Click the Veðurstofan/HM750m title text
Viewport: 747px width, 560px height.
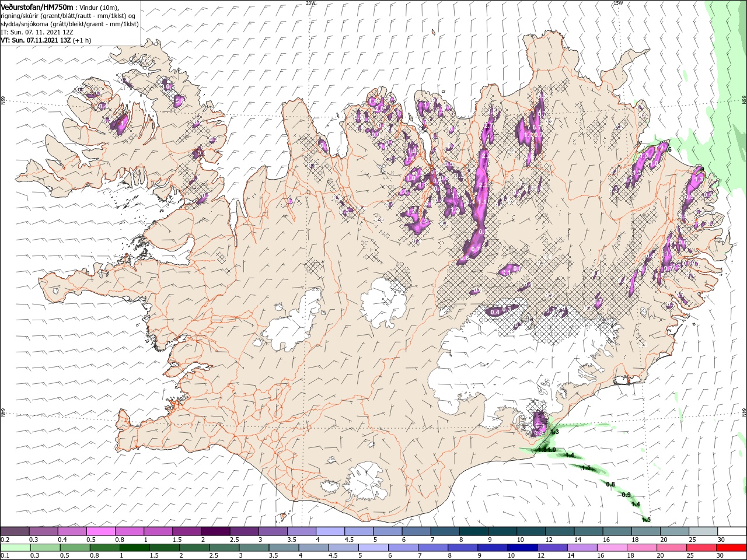tap(37, 6)
